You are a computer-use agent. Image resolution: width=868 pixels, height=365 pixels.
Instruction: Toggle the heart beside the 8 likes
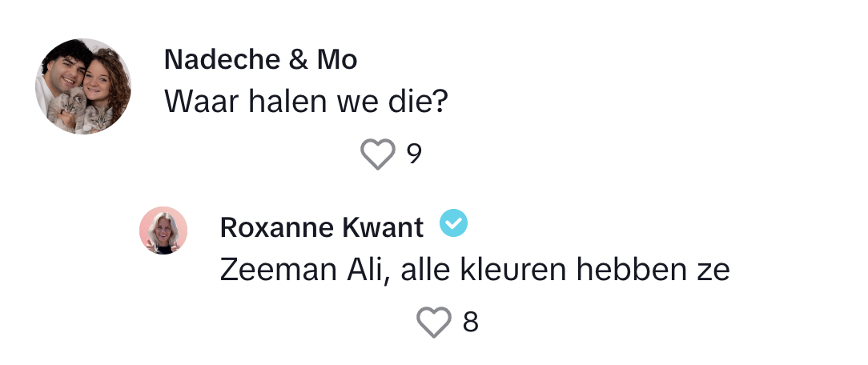coord(435,323)
